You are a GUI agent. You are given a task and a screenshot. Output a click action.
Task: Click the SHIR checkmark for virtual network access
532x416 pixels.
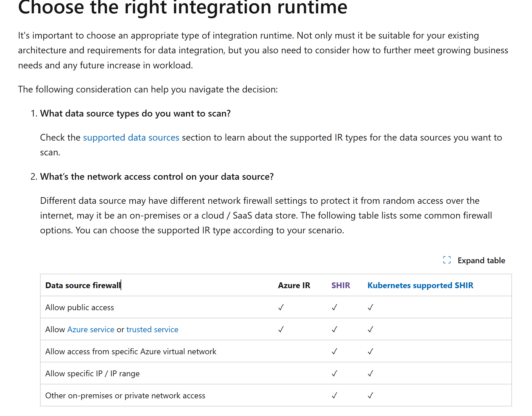tap(334, 351)
